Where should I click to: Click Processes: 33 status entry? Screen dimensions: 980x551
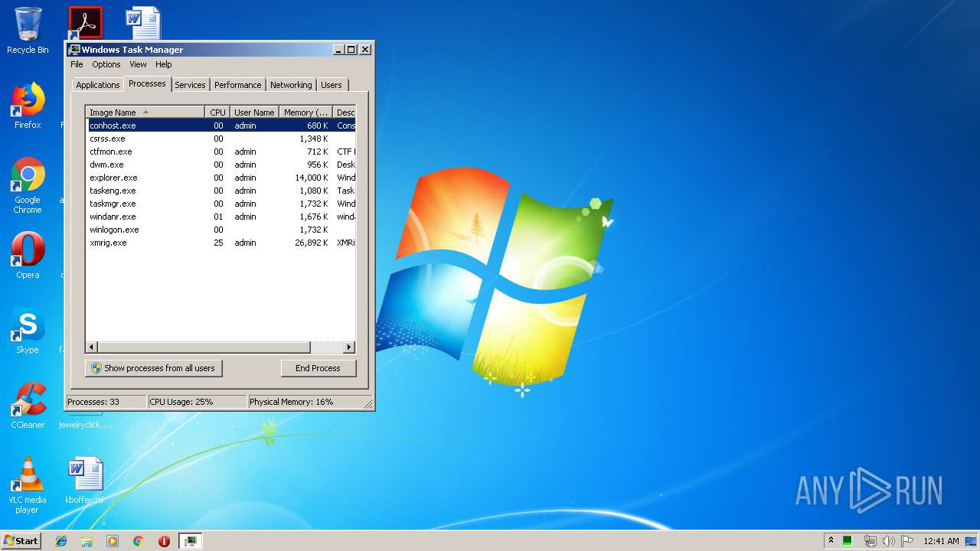(106, 402)
